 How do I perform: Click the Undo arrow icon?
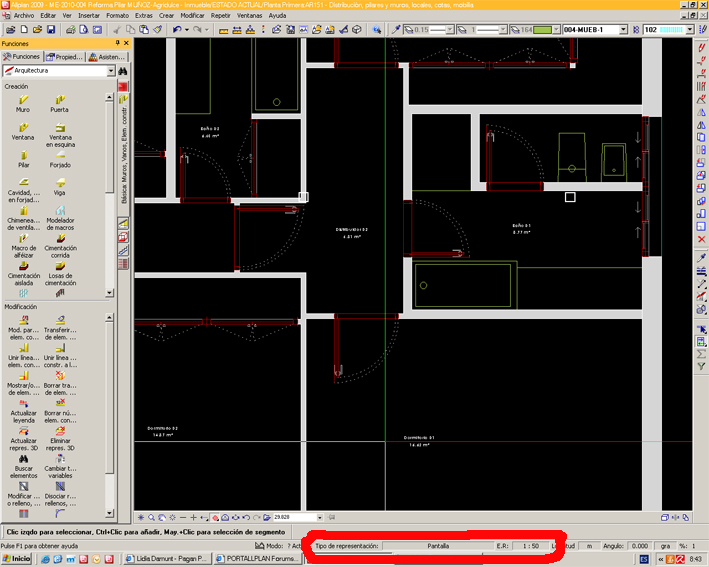[x=177, y=29]
